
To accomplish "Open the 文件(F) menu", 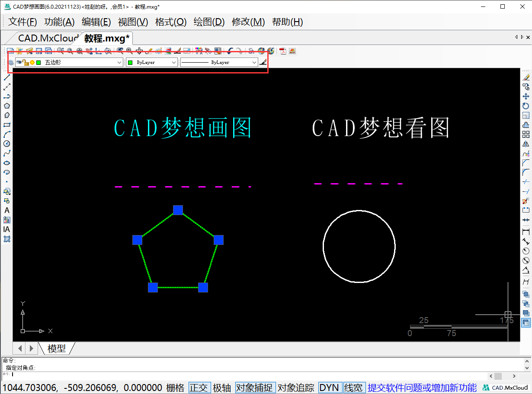I will (22, 22).
